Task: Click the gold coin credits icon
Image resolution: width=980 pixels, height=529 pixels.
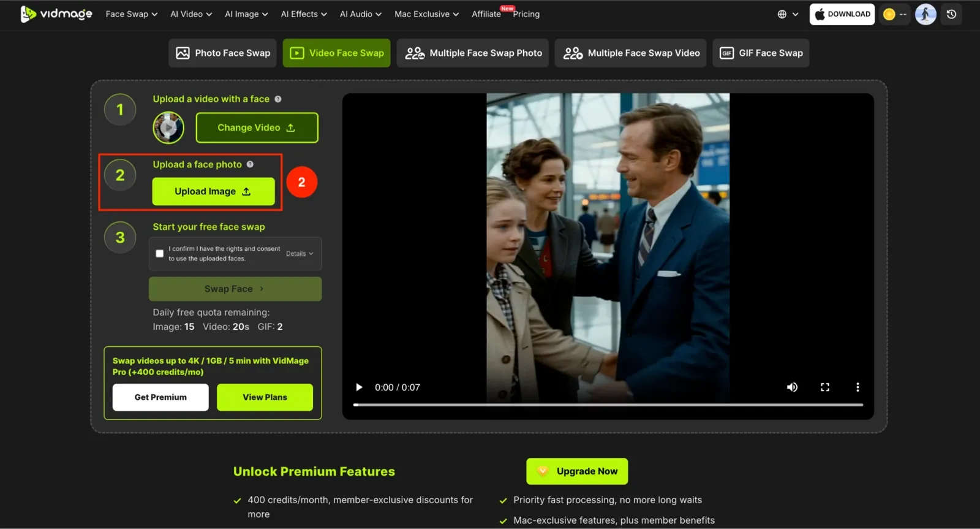Action: (x=889, y=14)
